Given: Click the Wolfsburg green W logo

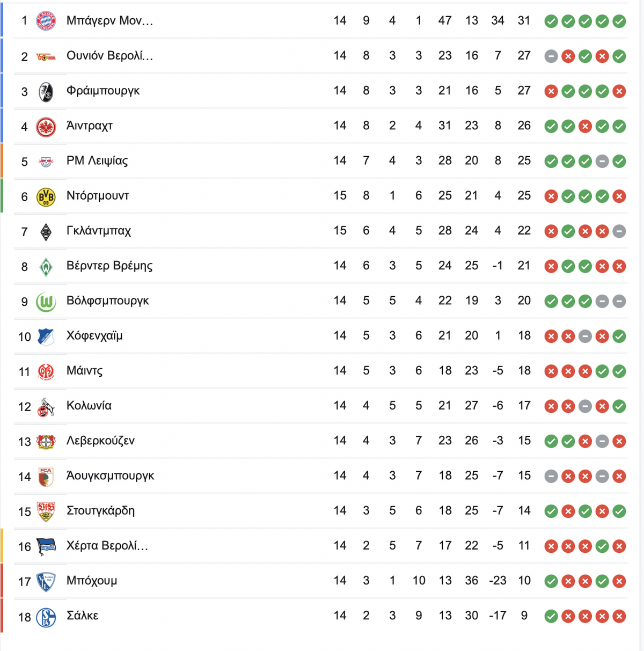Looking at the screenshot, I should tap(46, 302).
